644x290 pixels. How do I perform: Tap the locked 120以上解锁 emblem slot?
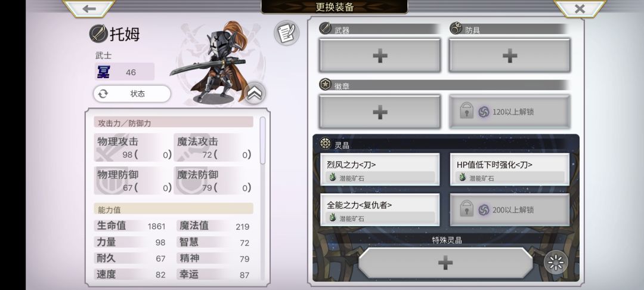point(509,112)
